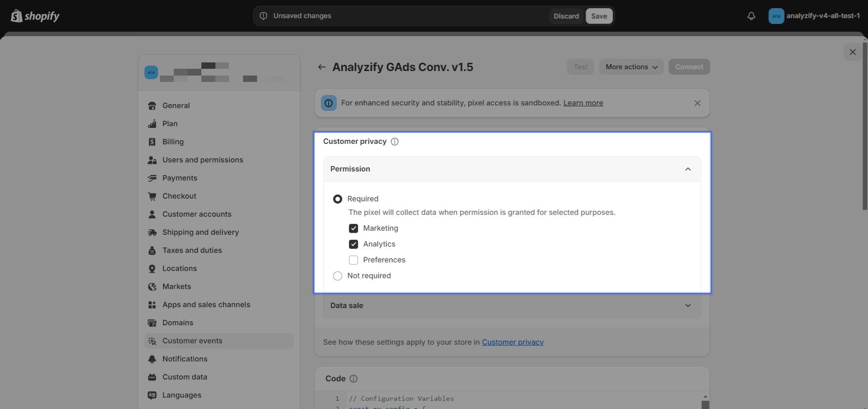868x409 pixels.
Task: Click the code editor scroll up arrow
Action: pos(705,397)
